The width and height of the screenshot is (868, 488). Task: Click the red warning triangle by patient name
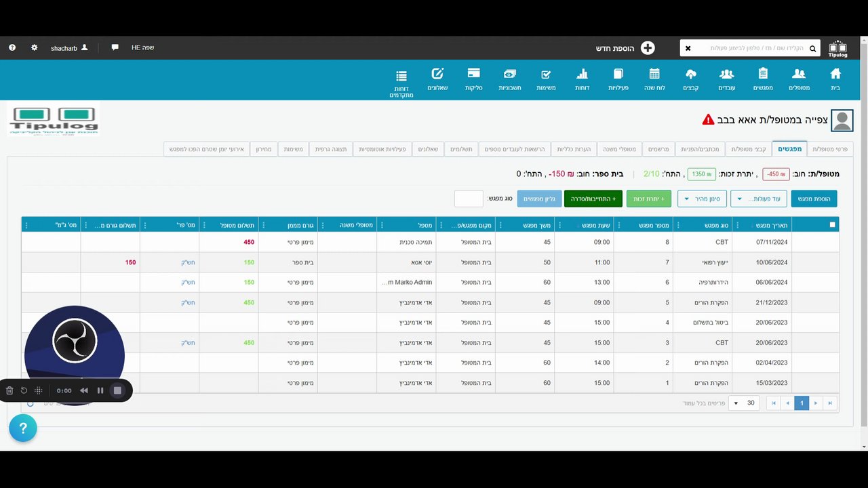[x=709, y=119]
